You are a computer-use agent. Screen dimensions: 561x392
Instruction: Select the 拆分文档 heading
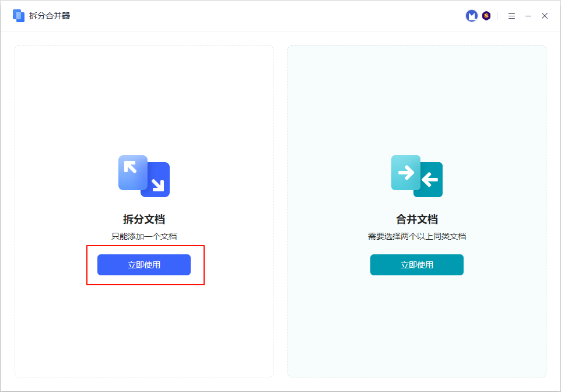[144, 219]
